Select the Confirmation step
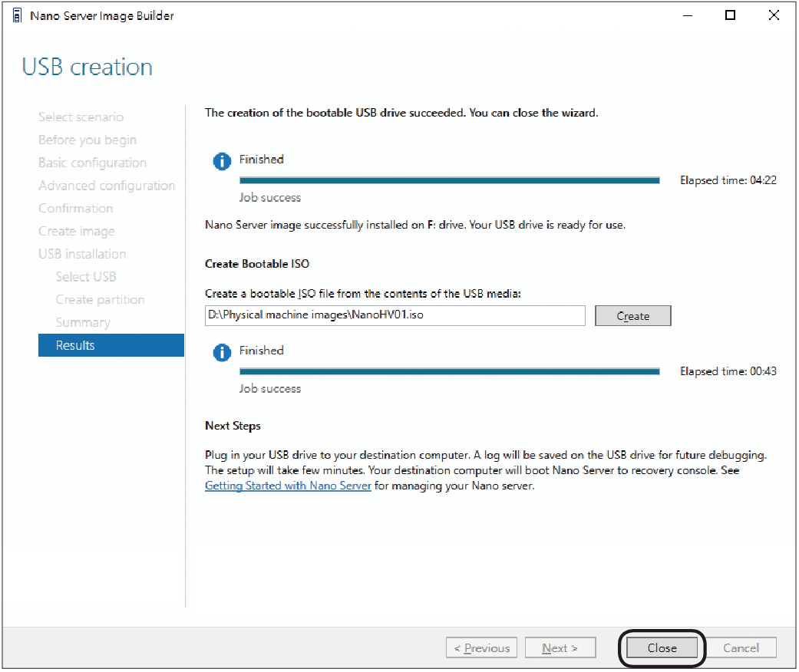This screenshot has width=799, height=672. [76, 209]
